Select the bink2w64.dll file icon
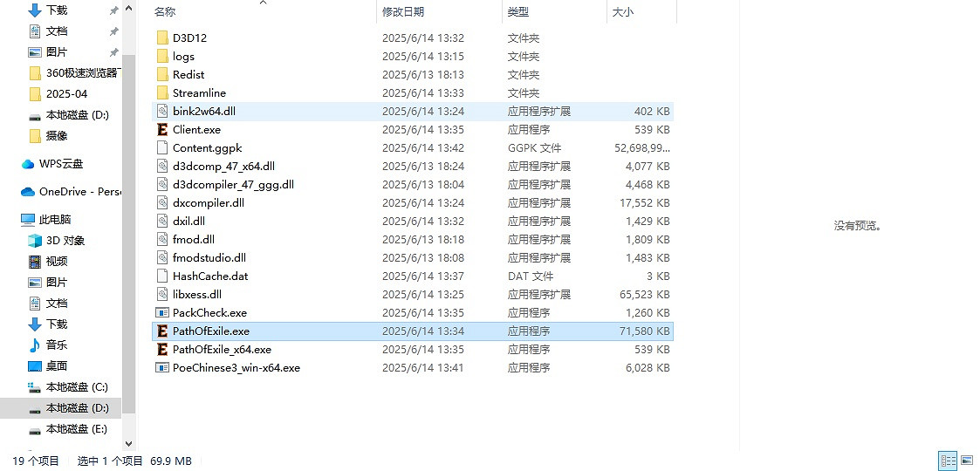This screenshot has height=471, width=980. click(x=161, y=112)
